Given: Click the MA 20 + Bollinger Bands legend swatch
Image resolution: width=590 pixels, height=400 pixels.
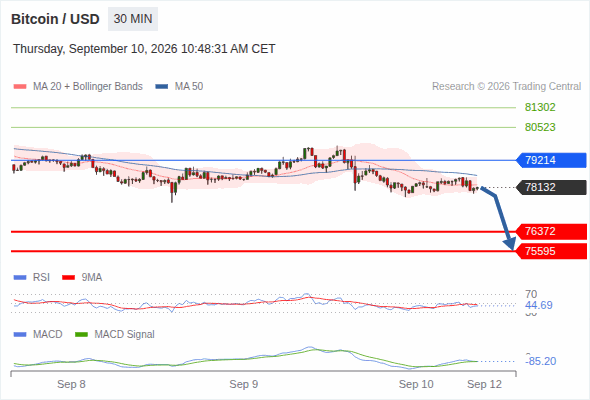Looking at the screenshot, I should point(20,87).
